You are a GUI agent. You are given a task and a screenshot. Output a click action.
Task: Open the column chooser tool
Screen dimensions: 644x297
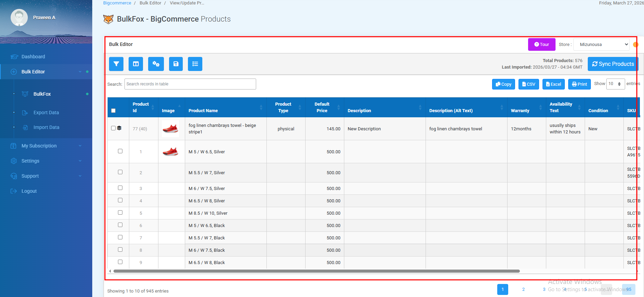point(136,64)
